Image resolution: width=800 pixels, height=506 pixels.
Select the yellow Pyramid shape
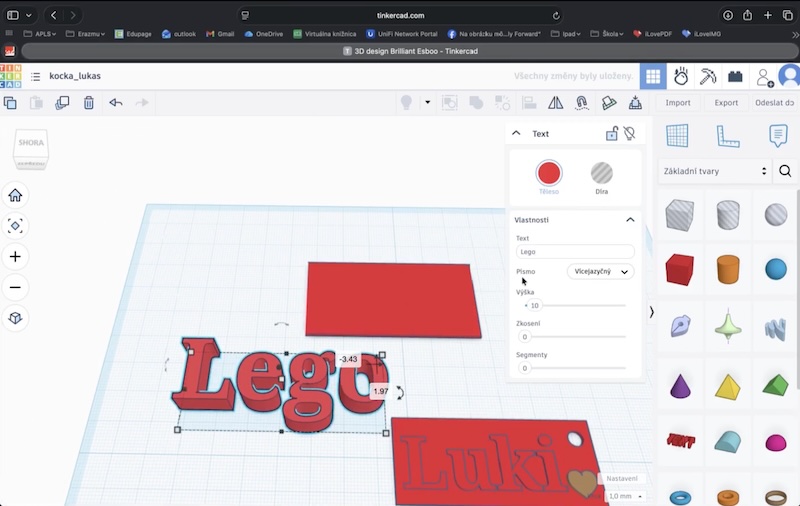[728, 387]
